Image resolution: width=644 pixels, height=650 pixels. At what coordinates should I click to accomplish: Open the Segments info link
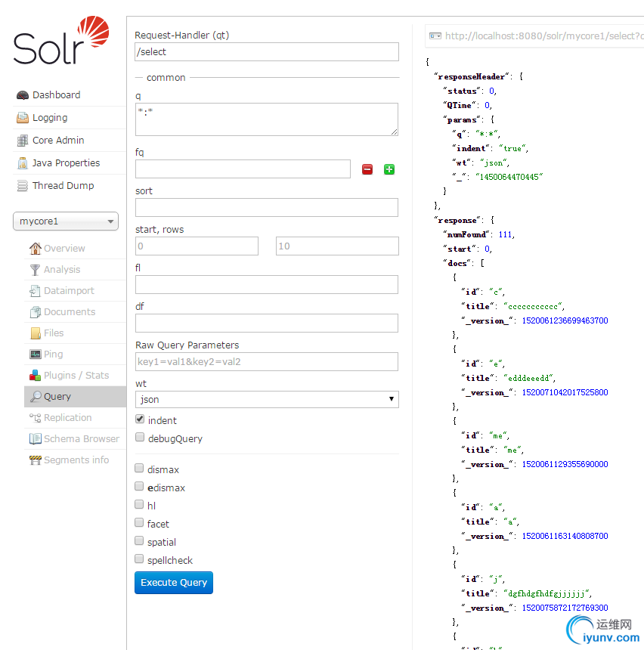click(76, 460)
